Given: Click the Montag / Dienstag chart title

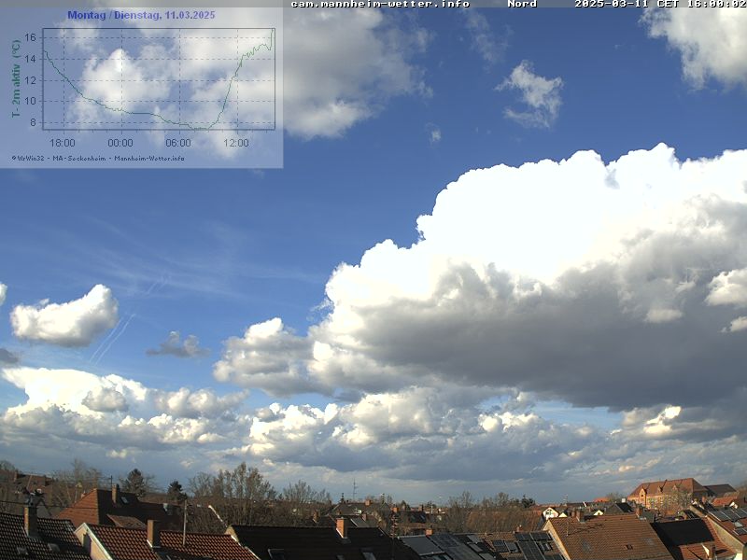Looking at the screenshot, I should coord(141,16).
